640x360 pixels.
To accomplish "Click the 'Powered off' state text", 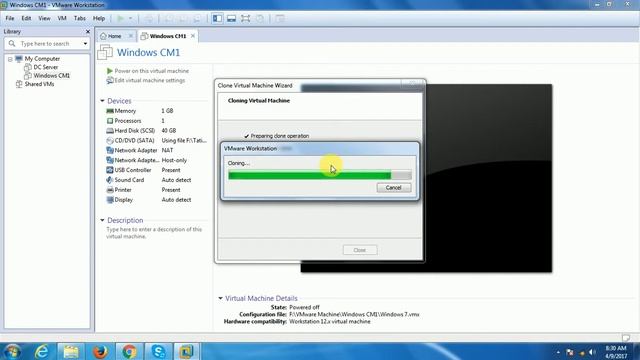I will (x=304, y=307).
